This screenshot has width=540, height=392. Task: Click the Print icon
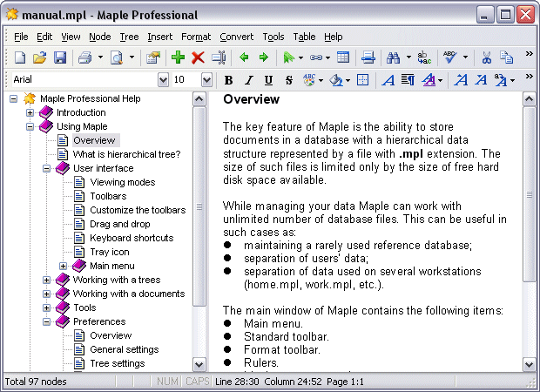pyautogui.click(x=84, y=57)
